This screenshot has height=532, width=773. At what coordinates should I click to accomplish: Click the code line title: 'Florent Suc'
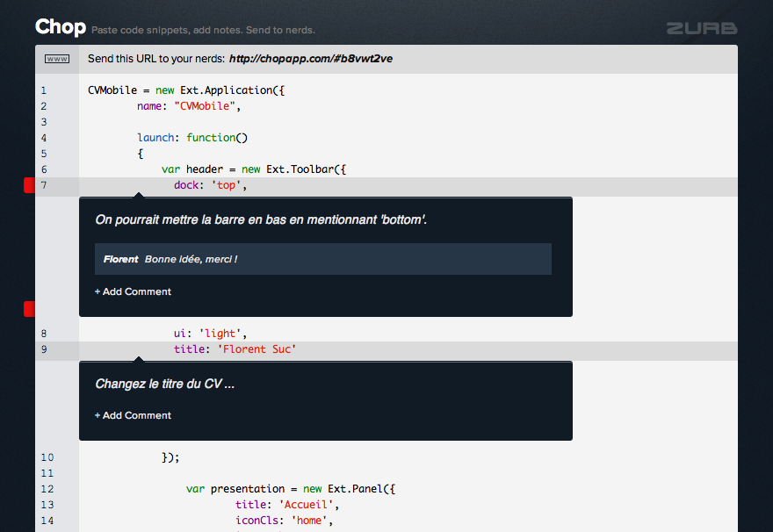point(235,349)
